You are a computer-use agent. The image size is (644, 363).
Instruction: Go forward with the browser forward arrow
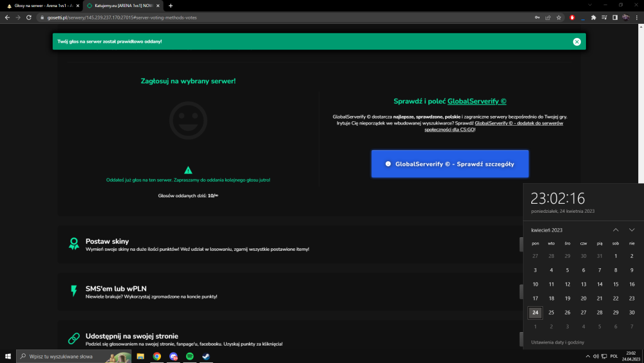pos(17,17)
